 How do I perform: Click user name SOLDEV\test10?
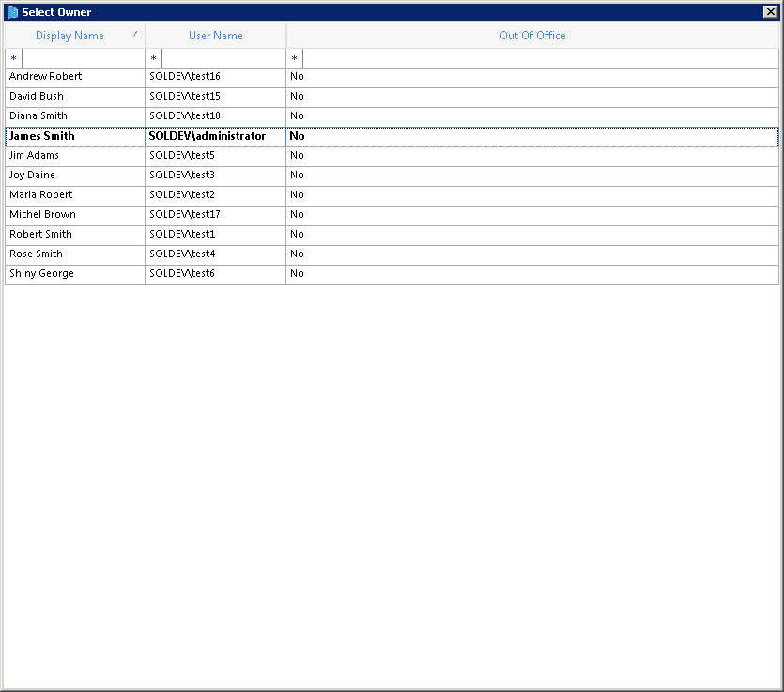185,116
